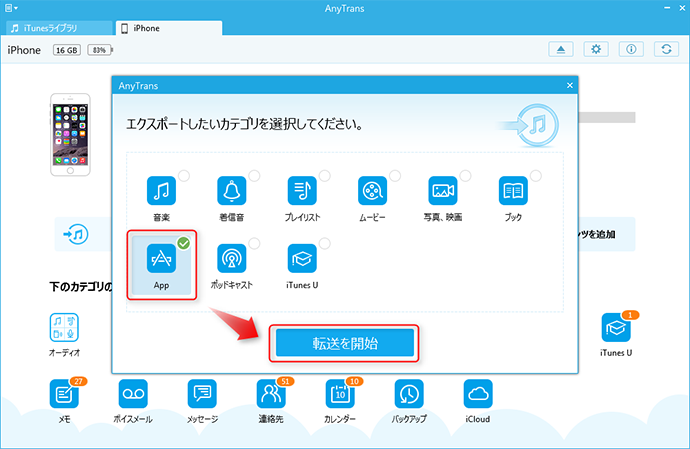Open iTunes U icon in main window
Screen dimensions: 690x449
pos(616,328)
